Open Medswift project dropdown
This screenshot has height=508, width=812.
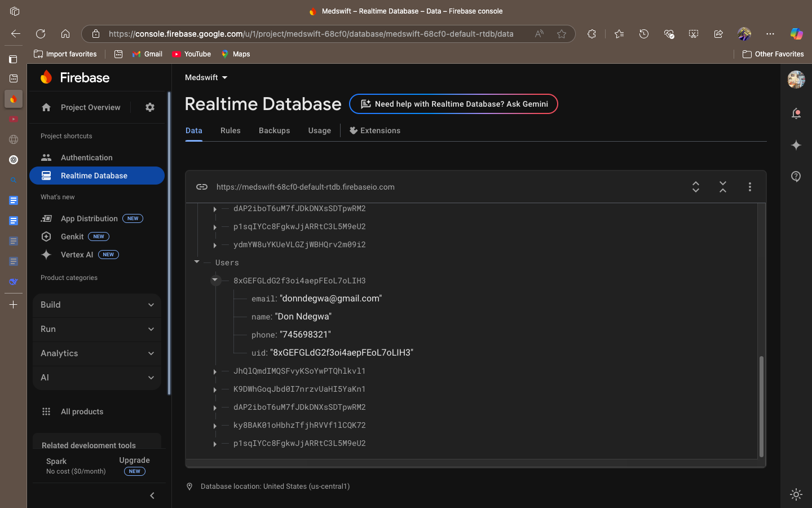[x=206, y=77]
